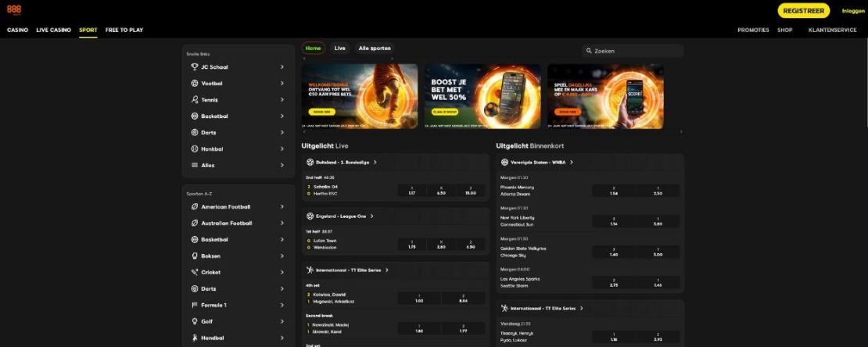Image resolution: width=868 pixels, height=347 pixels.
Task: Click the Inloggen link
Action: click(853, 11)
